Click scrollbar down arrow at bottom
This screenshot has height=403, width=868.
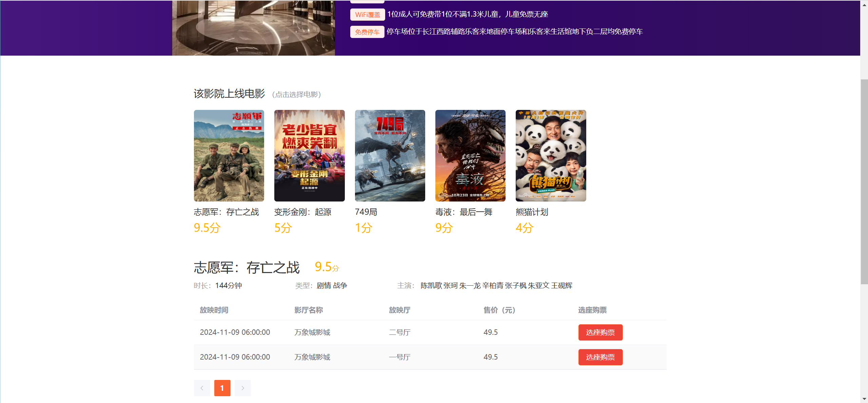[864, 399]
